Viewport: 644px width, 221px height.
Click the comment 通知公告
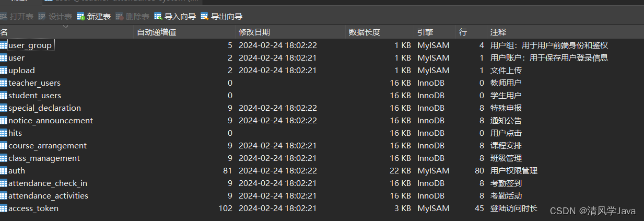[x=506, y=121]
